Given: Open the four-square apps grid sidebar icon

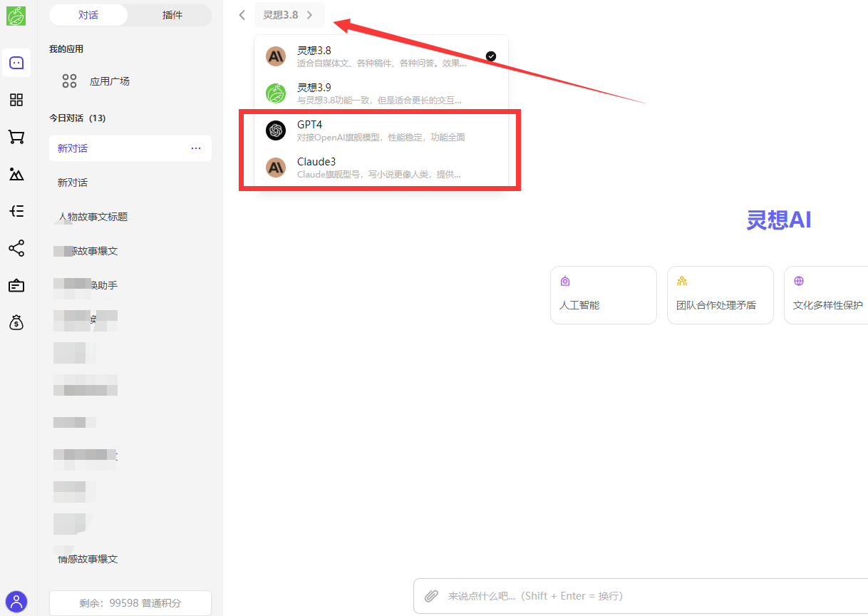Looking at the screenshot, I should click(x=16, y=100).
